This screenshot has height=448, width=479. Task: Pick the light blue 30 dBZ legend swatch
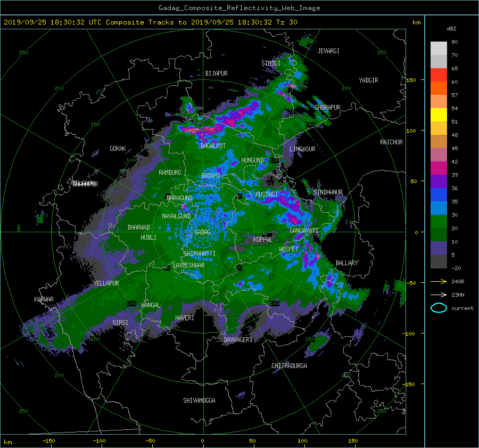click(x=439, y=208)
